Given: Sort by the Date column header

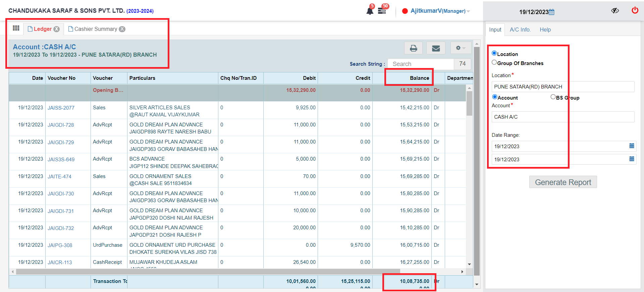Looking at the screenshot, I should pyautogui.click(x=27, y=78).
